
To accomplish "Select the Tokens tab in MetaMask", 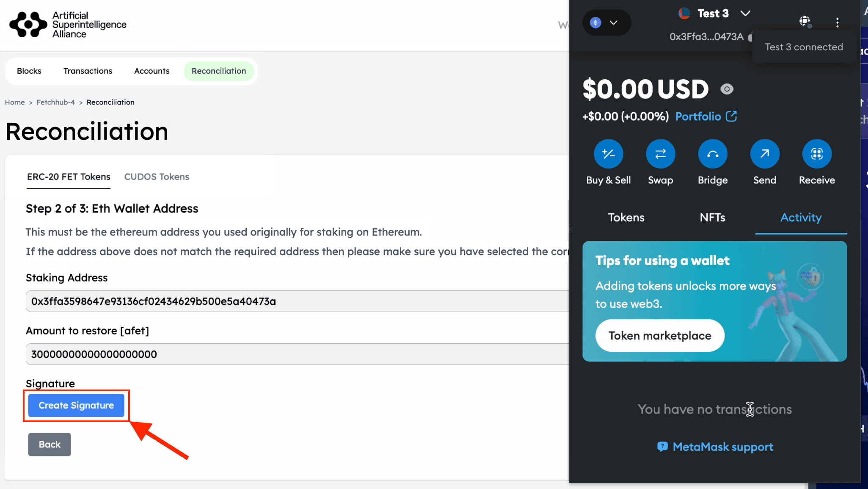I will 626,218.
